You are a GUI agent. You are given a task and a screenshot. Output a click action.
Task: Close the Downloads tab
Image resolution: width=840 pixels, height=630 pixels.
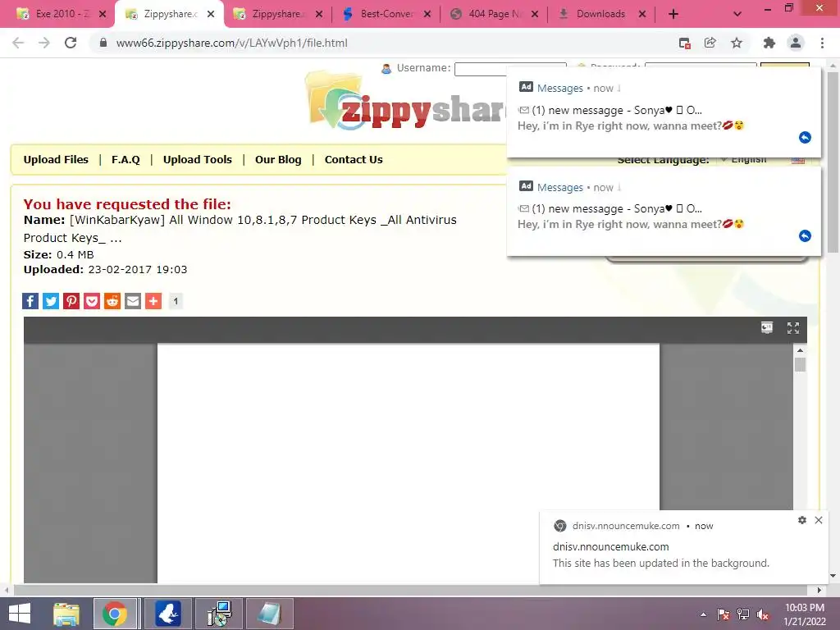pos(642,15)
